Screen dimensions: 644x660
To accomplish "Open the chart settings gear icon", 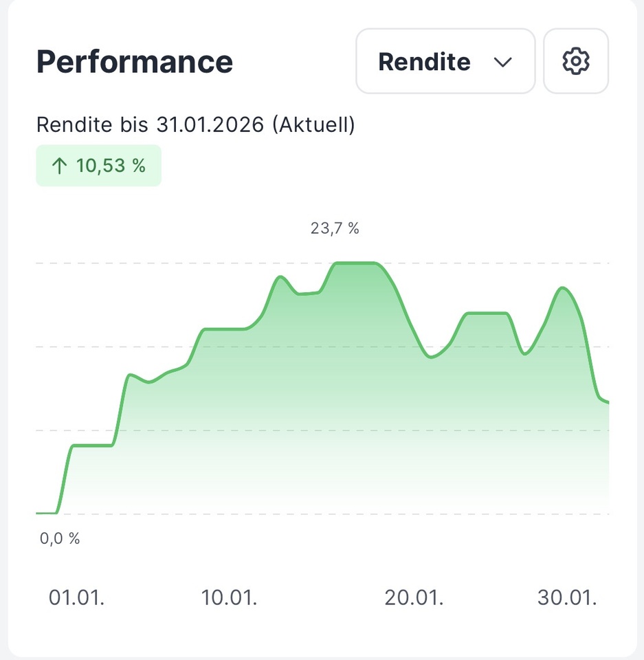I will coord(576,62).
